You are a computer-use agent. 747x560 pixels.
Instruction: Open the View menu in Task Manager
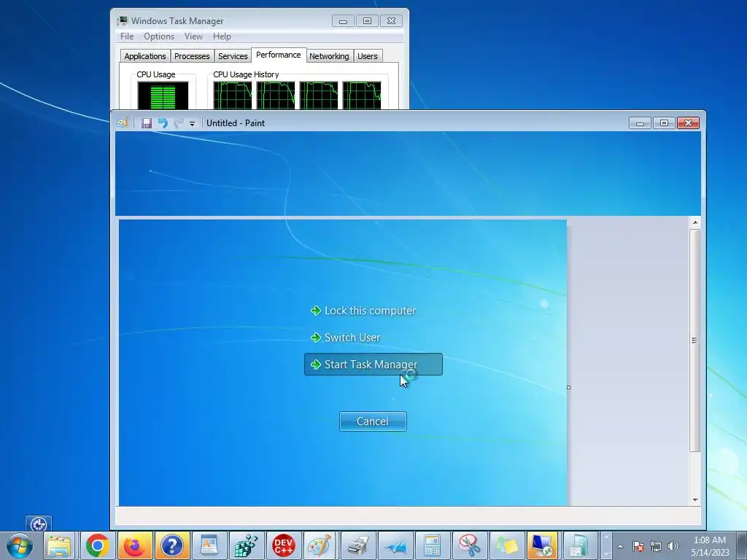pos(193,36)
